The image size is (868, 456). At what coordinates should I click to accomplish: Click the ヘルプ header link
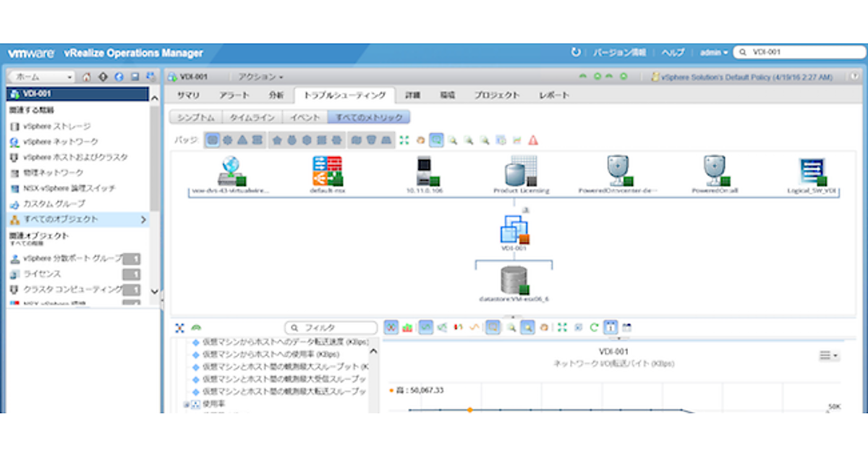pos(673,53)
